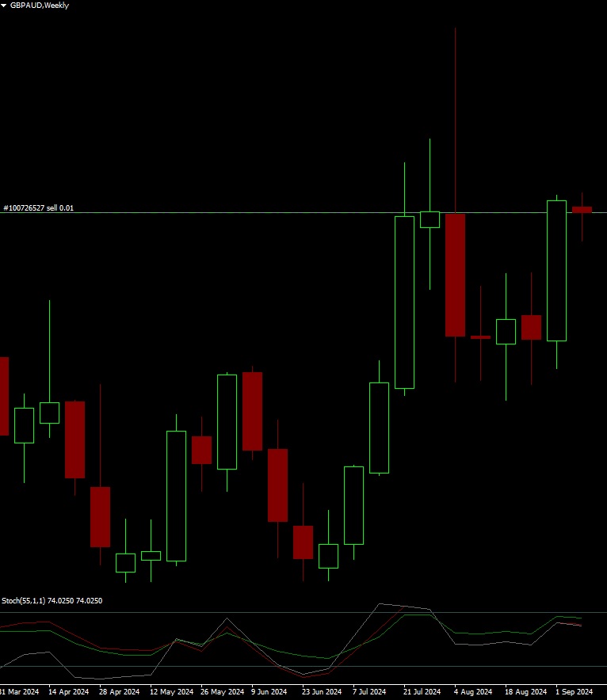The height and width of the screenshot is (700, 607).
Task: Select the latest small red candle near sell line
Action: click(582, 210)
